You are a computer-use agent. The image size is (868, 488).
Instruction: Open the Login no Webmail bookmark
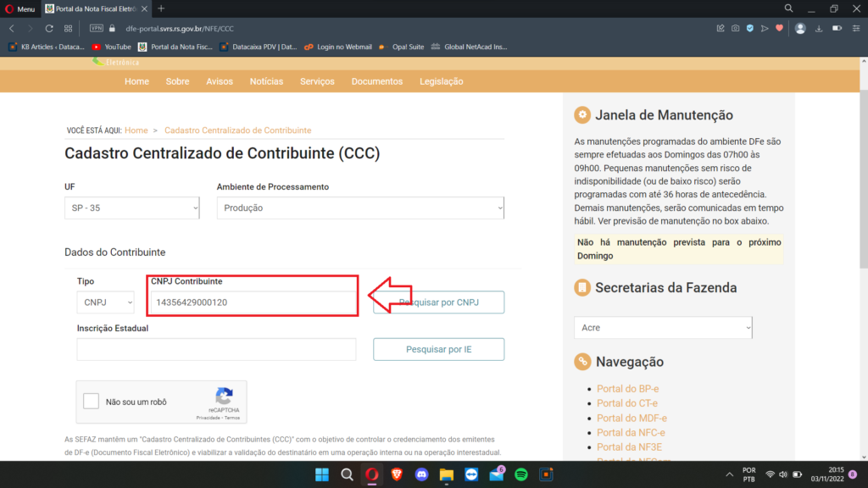(x=338, y=47)
